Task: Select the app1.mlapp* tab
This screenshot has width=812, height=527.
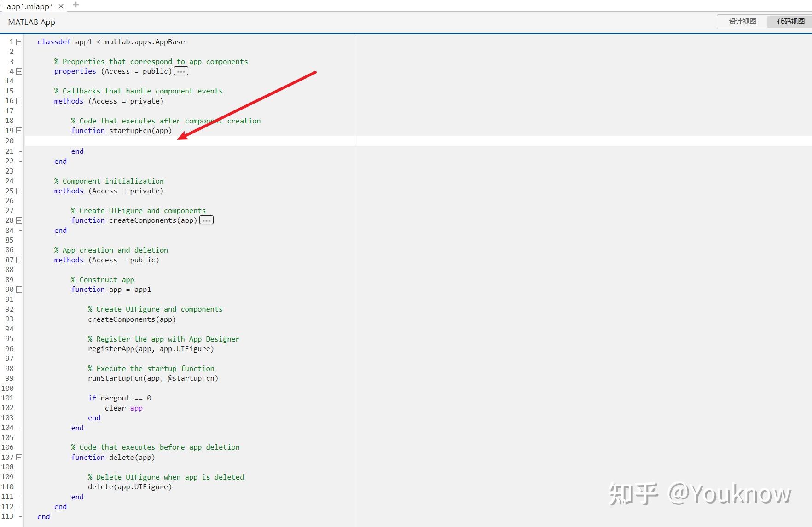Action: [30, 6]
